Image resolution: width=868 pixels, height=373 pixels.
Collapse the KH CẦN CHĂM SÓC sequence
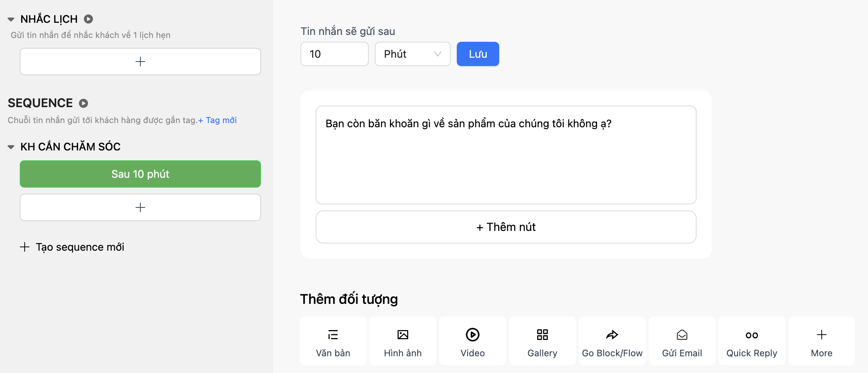11,147
